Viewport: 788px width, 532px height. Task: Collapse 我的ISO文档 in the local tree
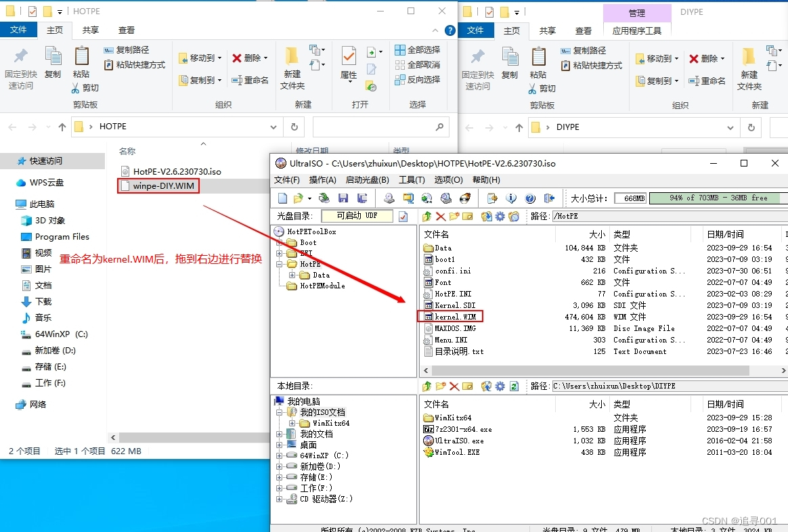pyautogui.click(x=280, y=412)
